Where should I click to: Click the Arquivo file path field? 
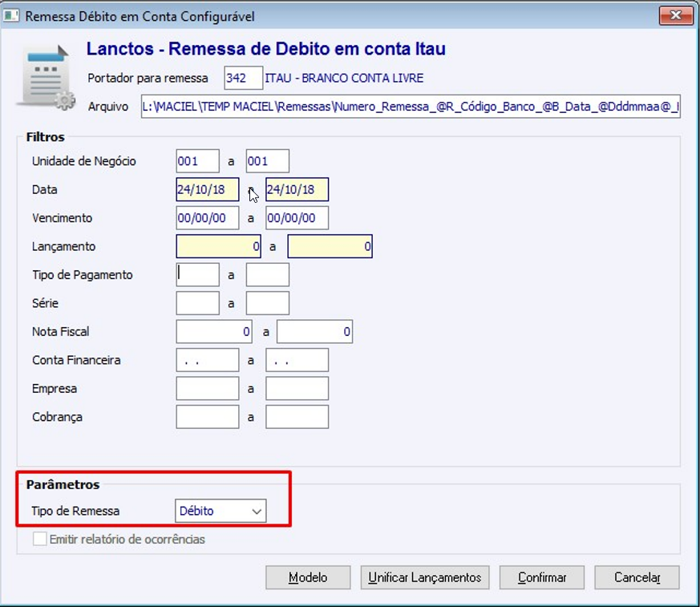pos(411,106)
